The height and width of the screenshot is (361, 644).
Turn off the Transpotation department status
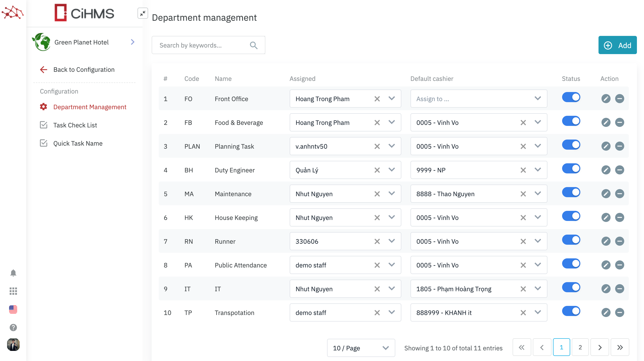click(x=571, y=311)
